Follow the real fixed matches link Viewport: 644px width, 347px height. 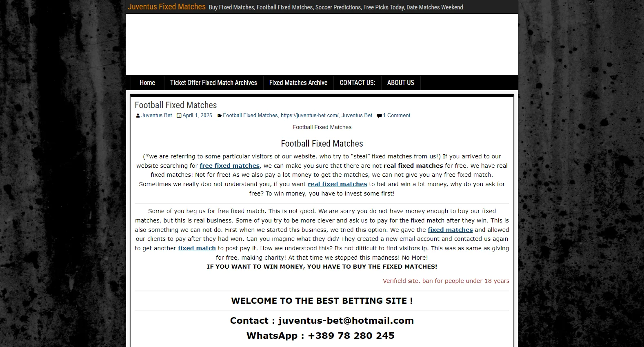pyautogui.click(x=337, y=184)
